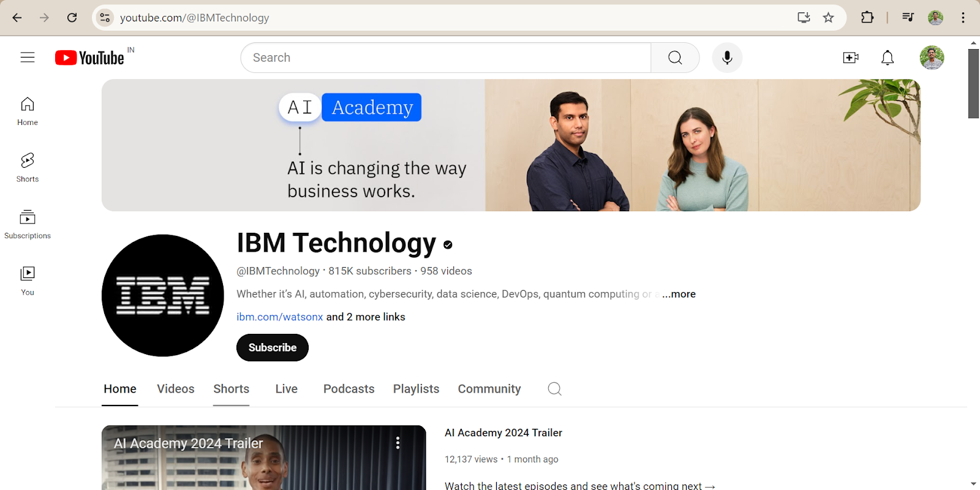The height and width of the screenshot is (490, 980).
Task: Switch to the Podcasts tab
Action: click(349, 389)
